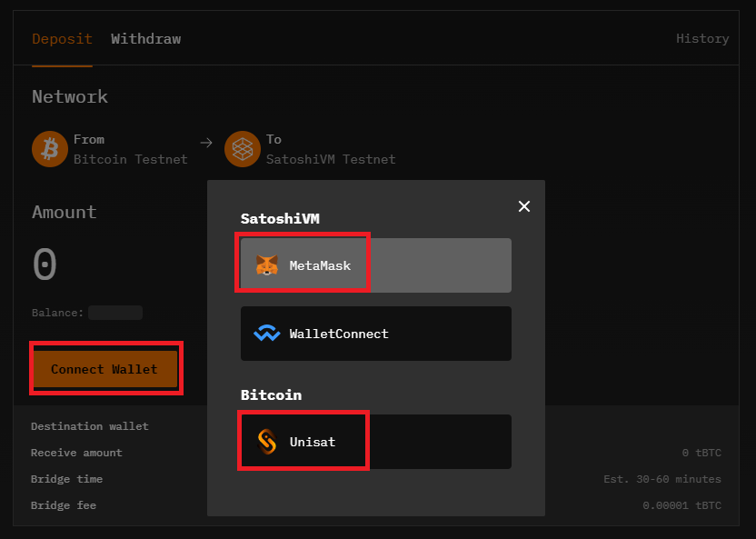Choose Unisat Bitcoin wallet option

(376, 442)
